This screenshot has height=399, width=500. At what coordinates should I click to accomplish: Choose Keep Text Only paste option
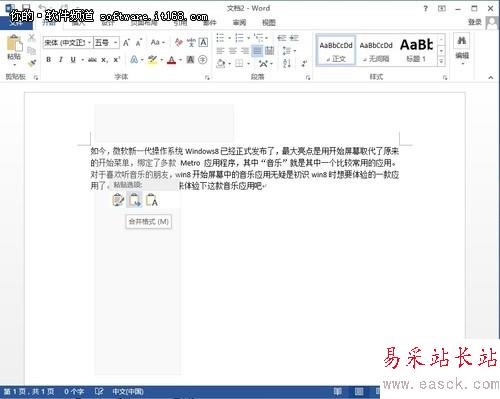tap(151, 200)
